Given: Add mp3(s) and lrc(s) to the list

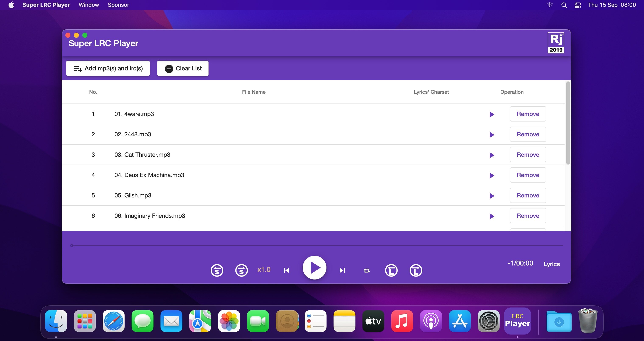Looking at the screenshot, I should (x=108, y=68).
